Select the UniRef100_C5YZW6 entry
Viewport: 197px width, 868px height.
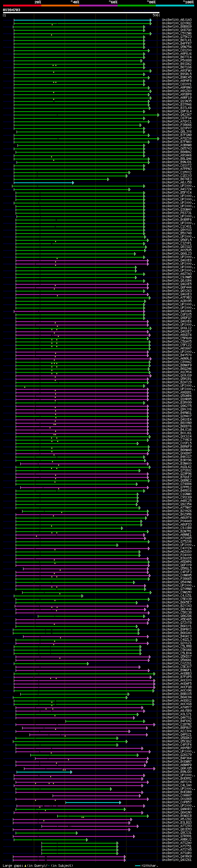tap(177, 33)
